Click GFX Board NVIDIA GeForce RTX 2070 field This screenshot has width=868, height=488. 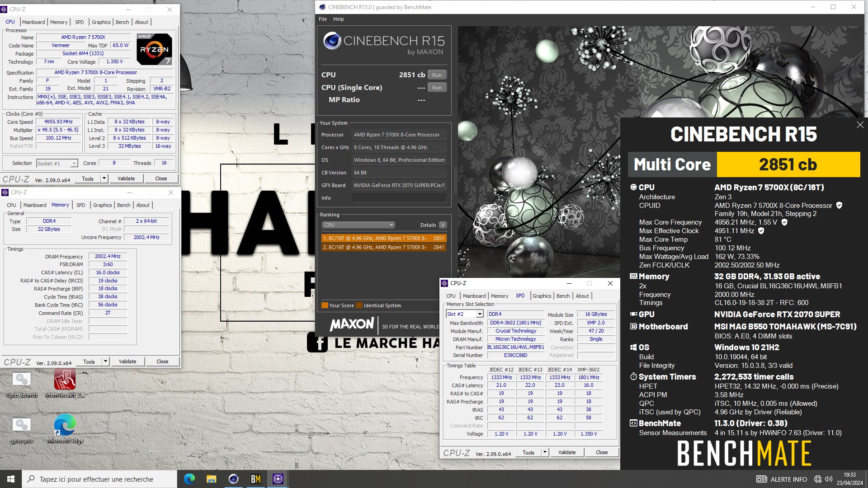tap(399, 185)
